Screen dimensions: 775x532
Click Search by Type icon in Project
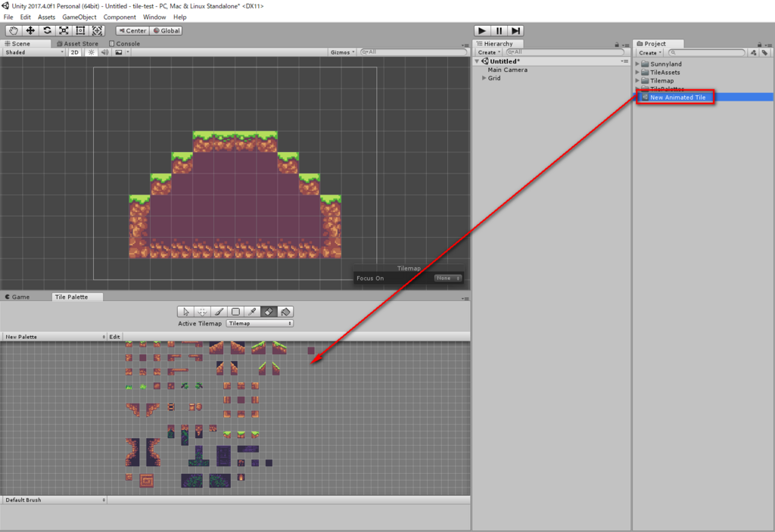[x=753, y=52]
